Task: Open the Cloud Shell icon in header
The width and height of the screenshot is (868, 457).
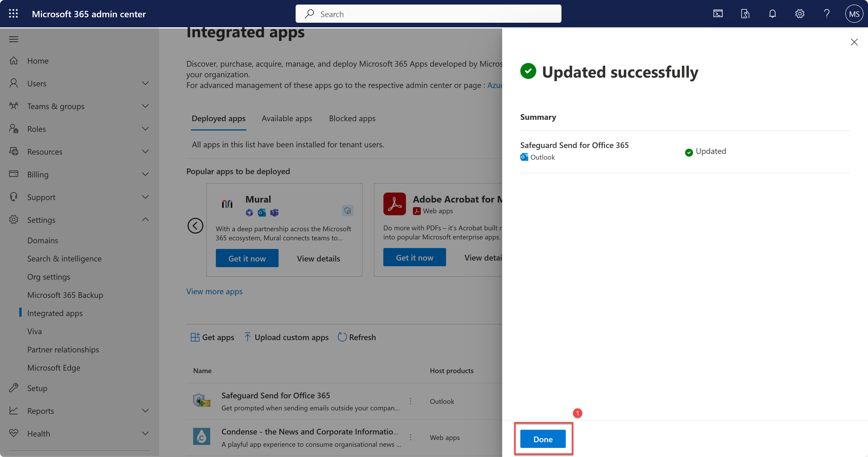Action: click(718, 14)
